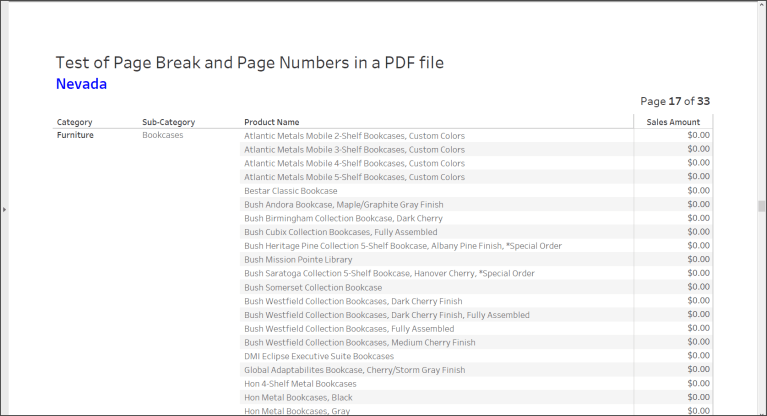Image resolution: width=767 pixels, height=416 pixels.
Task: Click the Sales Amount column header
Action: coord(672,122)
